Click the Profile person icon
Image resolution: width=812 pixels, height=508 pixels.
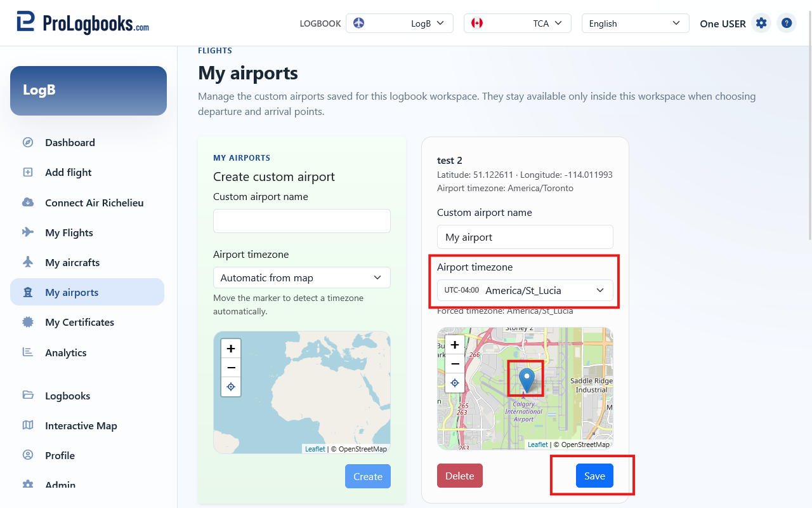28,455
